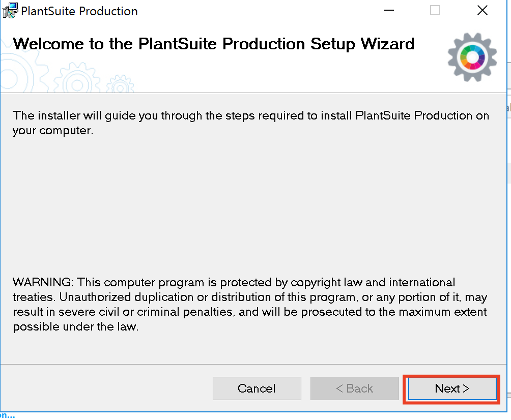Cancel the PlantSuite Production setup

[257, 389]
